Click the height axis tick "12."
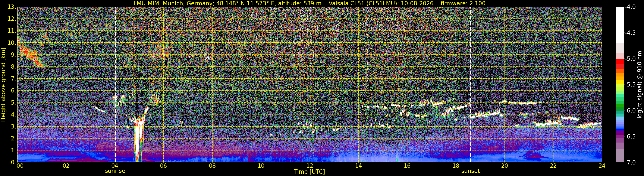 click(12, 19)
